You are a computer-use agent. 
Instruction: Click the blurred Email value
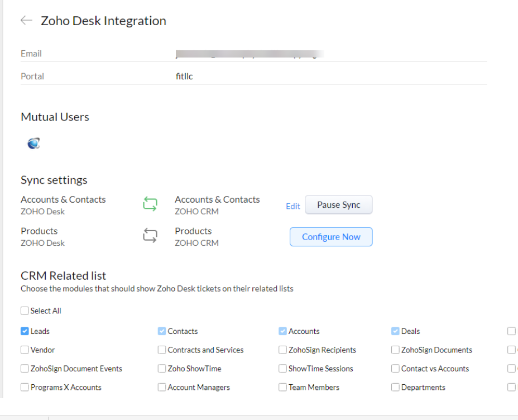250,54
